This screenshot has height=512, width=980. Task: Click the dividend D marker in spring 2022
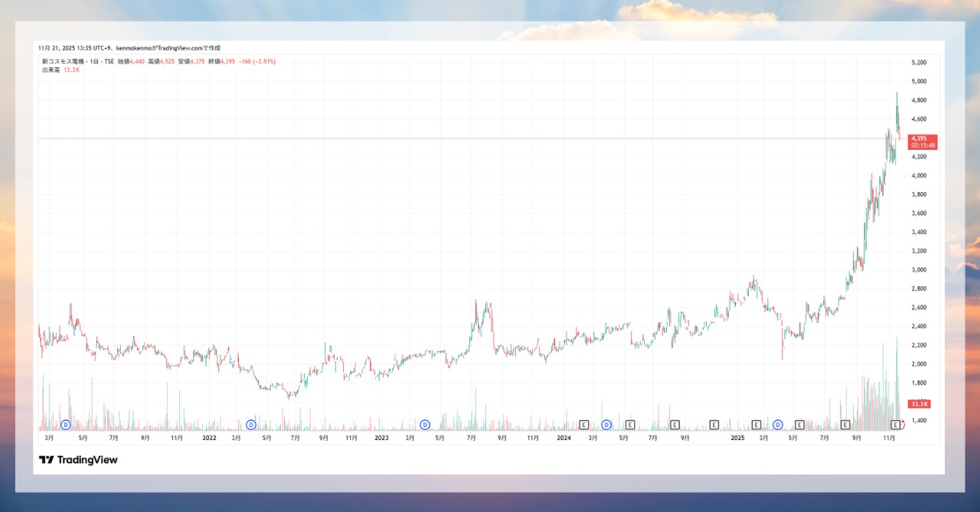pos(251,424)
